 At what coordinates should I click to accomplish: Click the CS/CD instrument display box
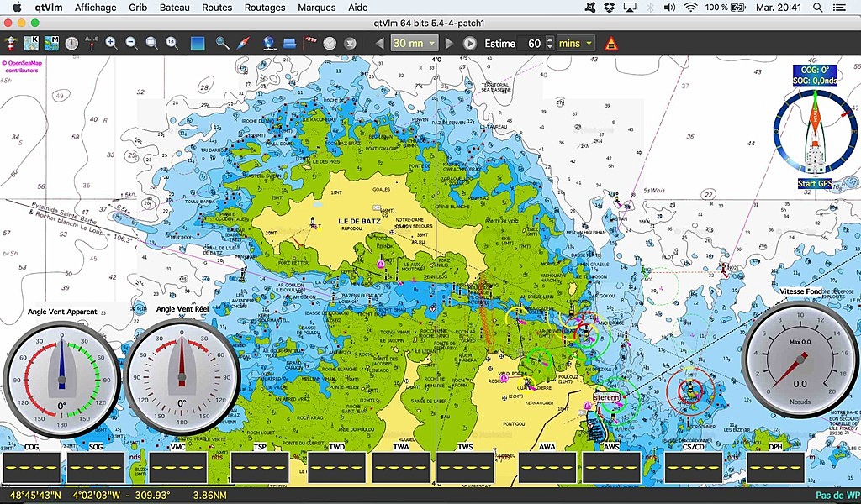tap(694, 467)
